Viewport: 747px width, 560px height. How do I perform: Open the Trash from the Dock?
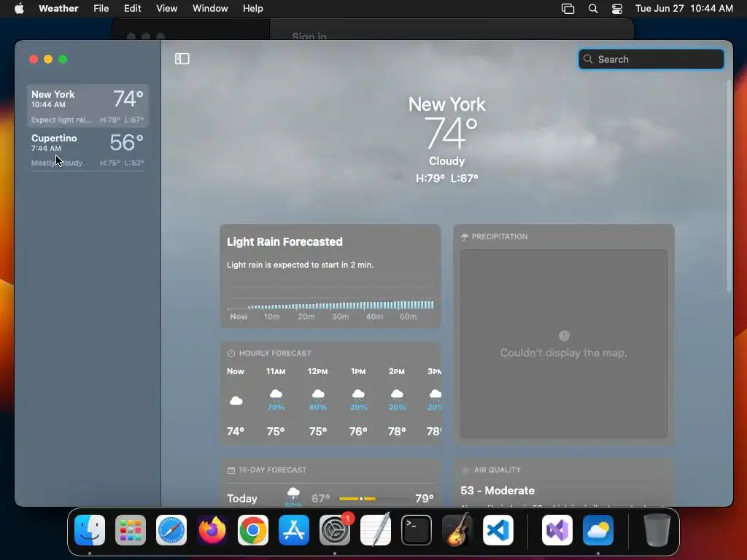[657, 530]
